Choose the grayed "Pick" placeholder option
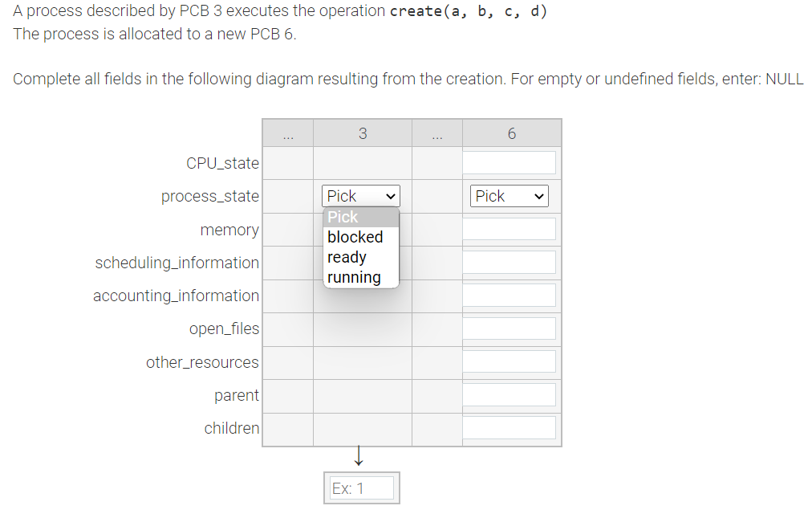812x518 pixels. click(x=342, y=216)
